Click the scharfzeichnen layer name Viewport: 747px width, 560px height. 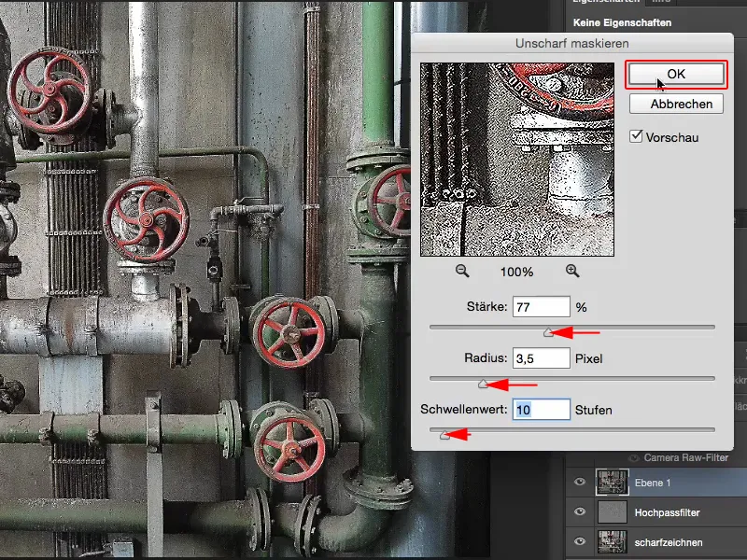pos(669,542)
